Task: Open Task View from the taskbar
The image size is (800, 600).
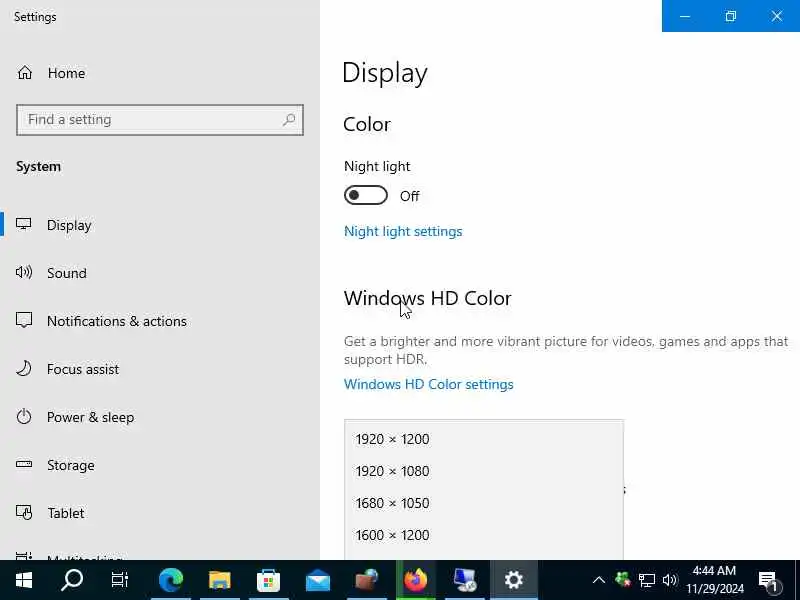Action: 120,580
